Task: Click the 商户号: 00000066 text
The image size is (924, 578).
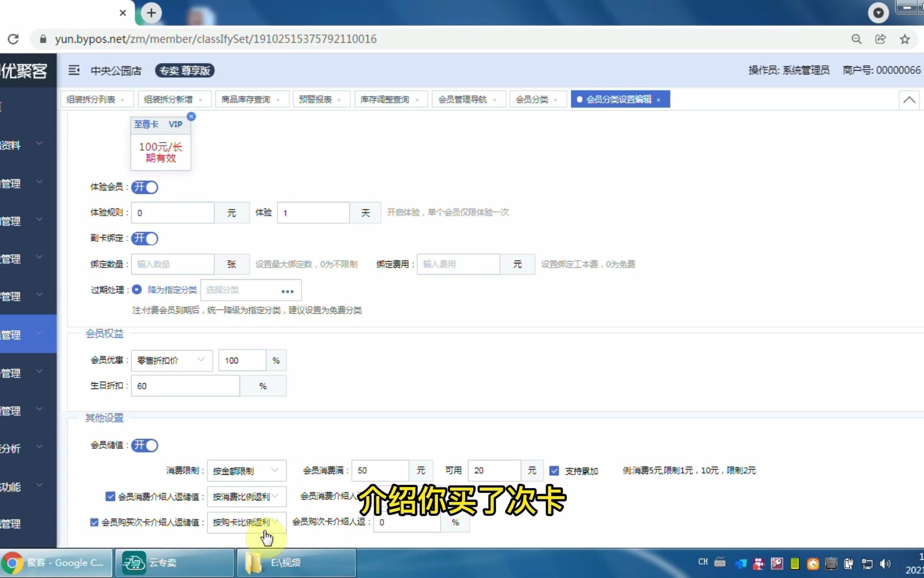Action: [882, 70]
